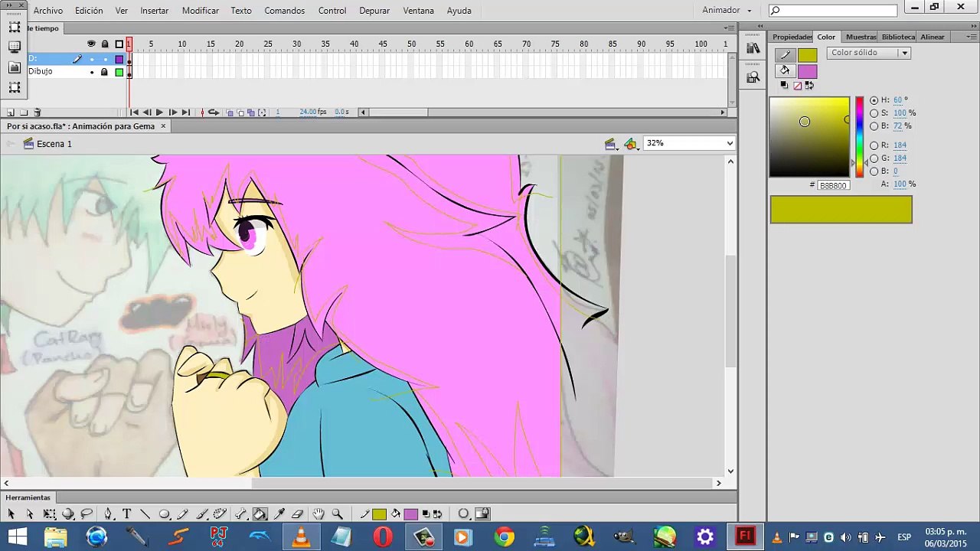
Task: Toggle the Onion Skin button in timeline
Action: (x=230, y=112)
